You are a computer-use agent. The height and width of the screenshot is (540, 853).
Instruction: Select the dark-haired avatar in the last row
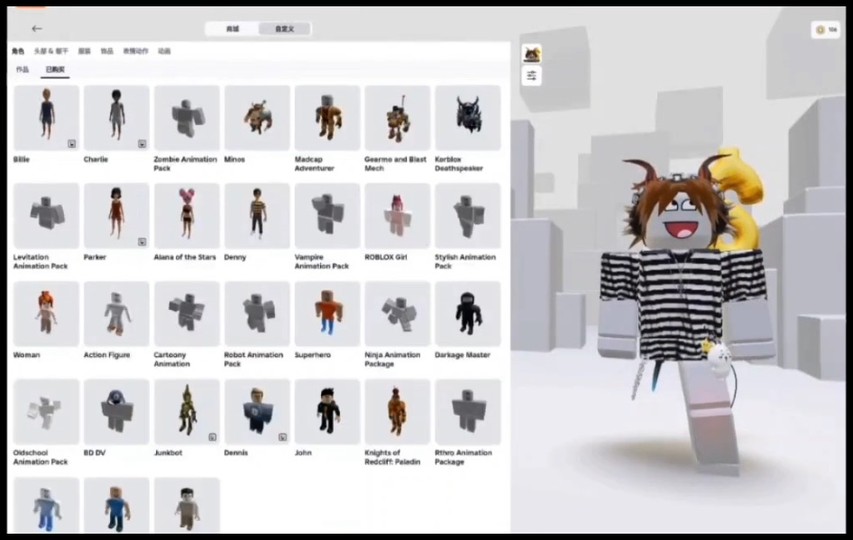(187, 505)
